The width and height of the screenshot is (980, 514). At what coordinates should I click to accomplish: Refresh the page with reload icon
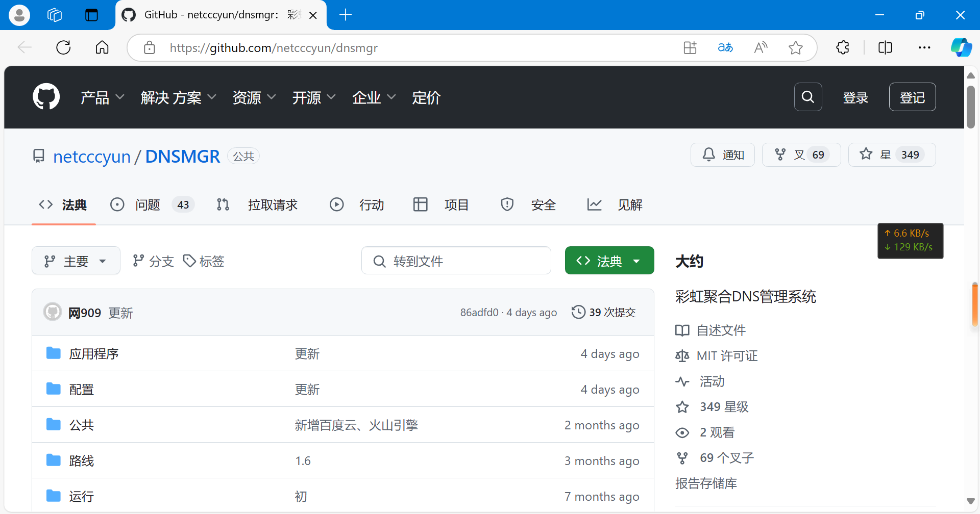point(63,48)
